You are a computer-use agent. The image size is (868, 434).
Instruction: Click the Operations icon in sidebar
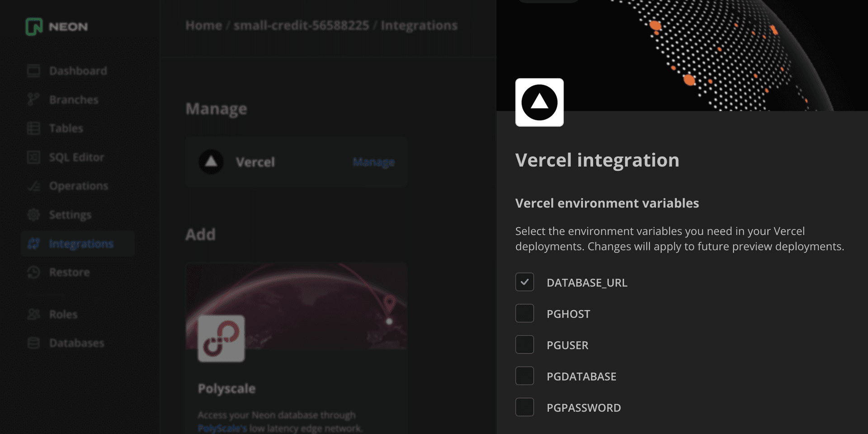[33, 186]
